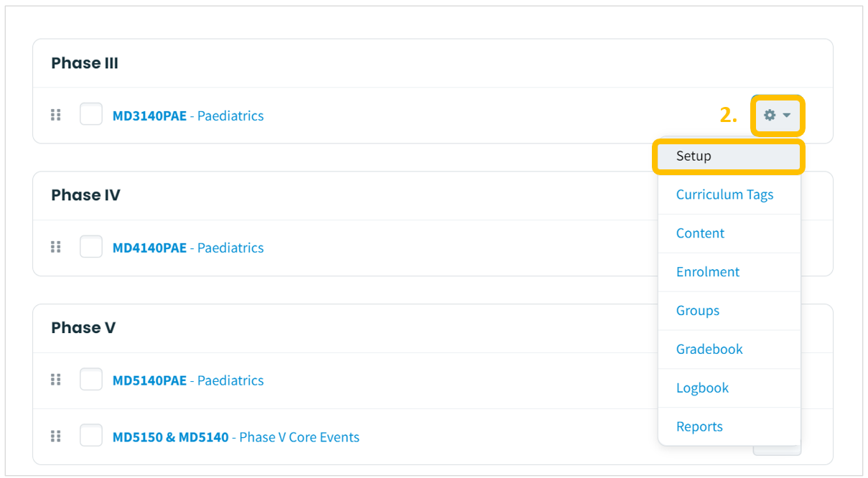Open Gradebook from the dropdown menu

click(x=729, y=350)
